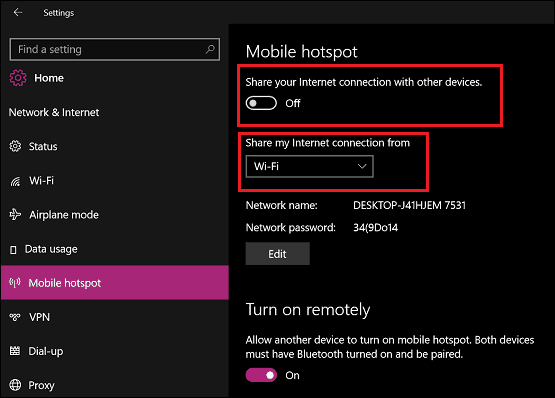Go to Home settings
The height and width of the screenshot is (398, 555).
click(x=49, y=78)
